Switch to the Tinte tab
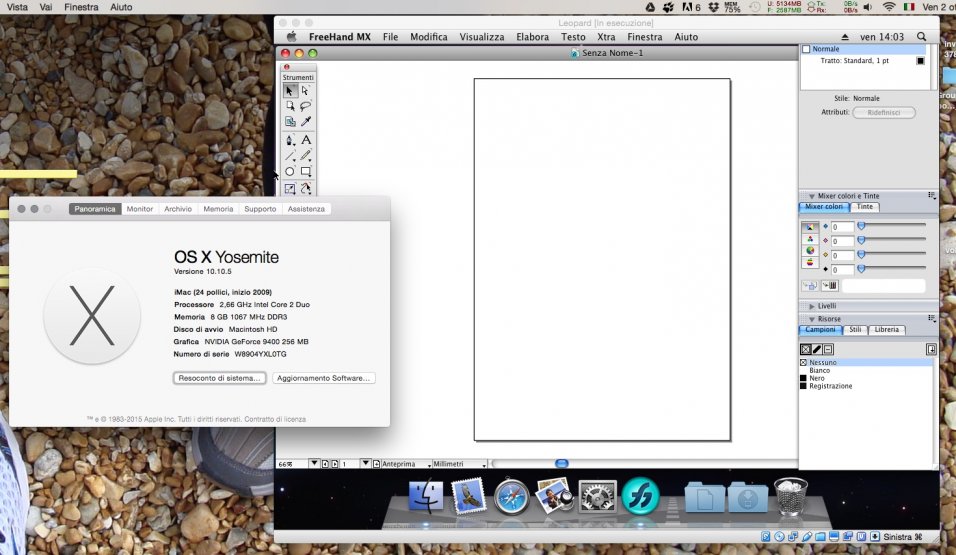This screenshot has height=555, width=956. coord(865,207)
